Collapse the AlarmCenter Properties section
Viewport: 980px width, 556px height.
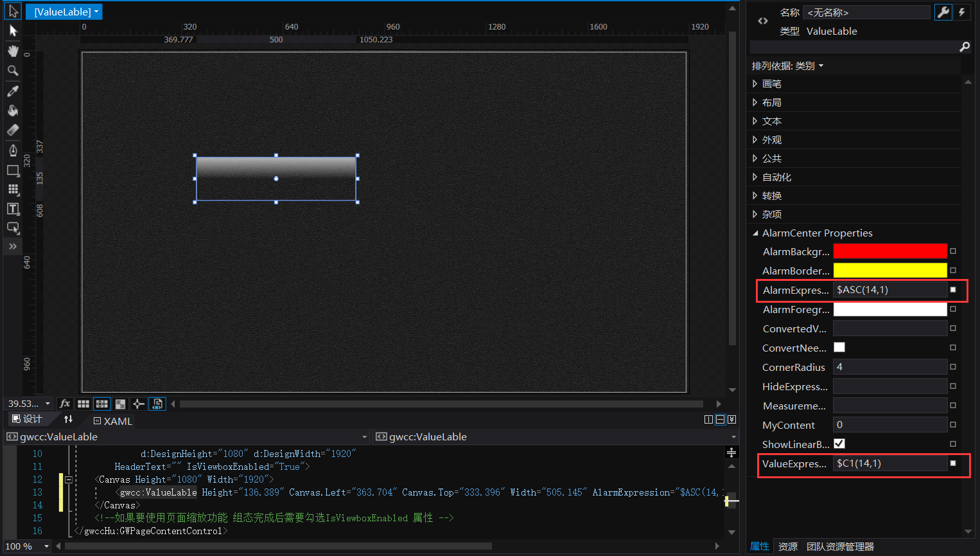(755, 233)
